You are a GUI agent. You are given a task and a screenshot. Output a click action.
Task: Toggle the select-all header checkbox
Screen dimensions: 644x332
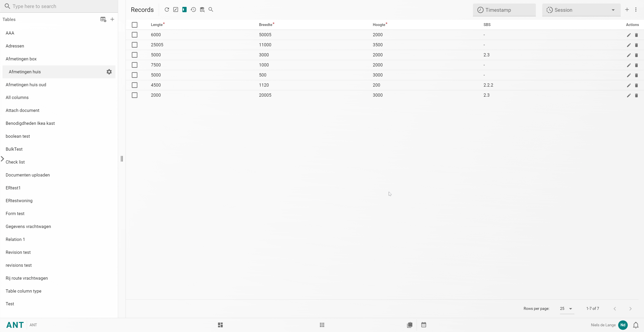tap(135, 25)
